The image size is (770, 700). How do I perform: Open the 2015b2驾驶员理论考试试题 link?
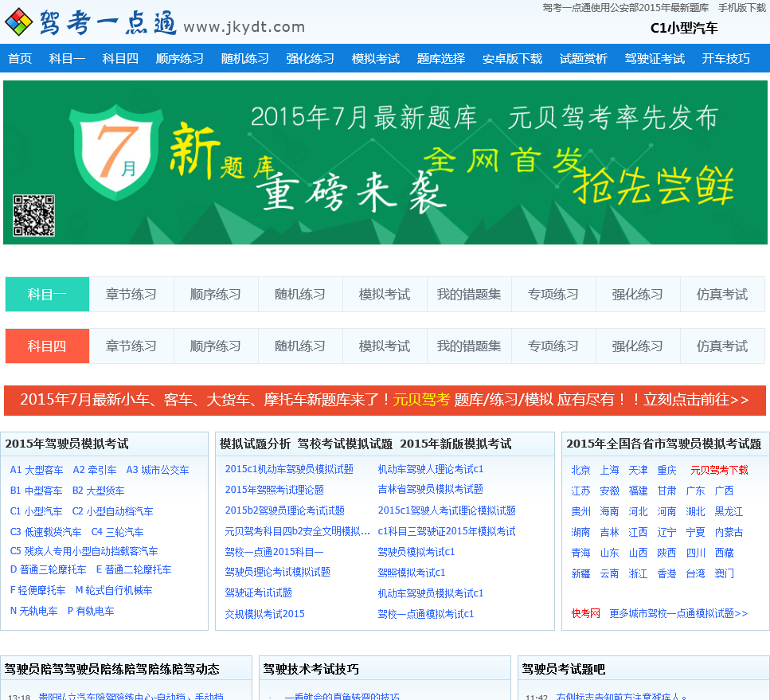pyautogui.click(x=285, y=510)
